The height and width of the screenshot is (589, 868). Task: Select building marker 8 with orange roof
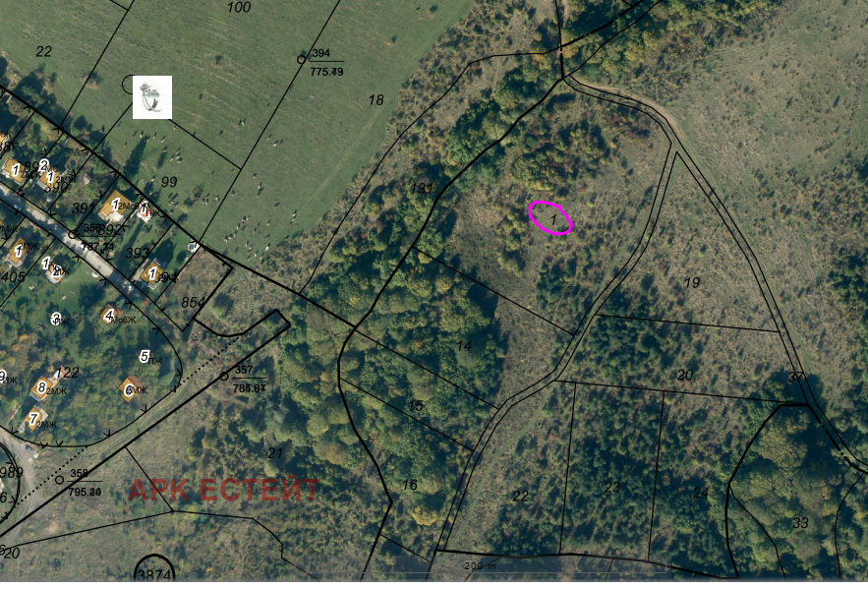point(42,385)
